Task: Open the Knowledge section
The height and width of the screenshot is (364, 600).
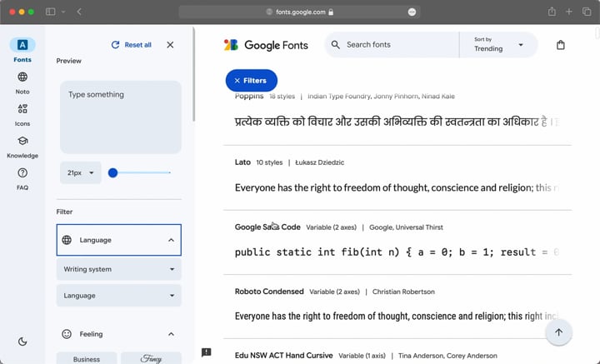Action: (22, 147)
